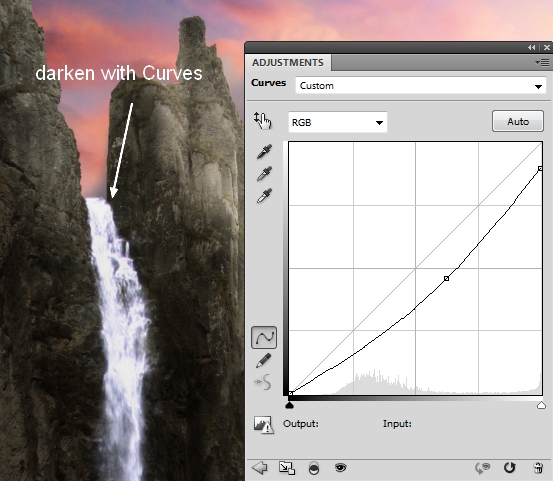Open the RGB channel dropdown

click(338, 122)
